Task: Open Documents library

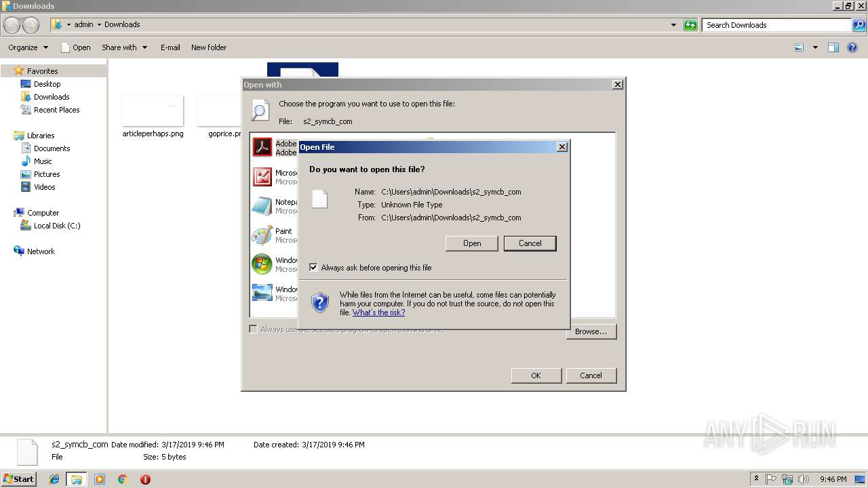Action: (x=52, y=148)
